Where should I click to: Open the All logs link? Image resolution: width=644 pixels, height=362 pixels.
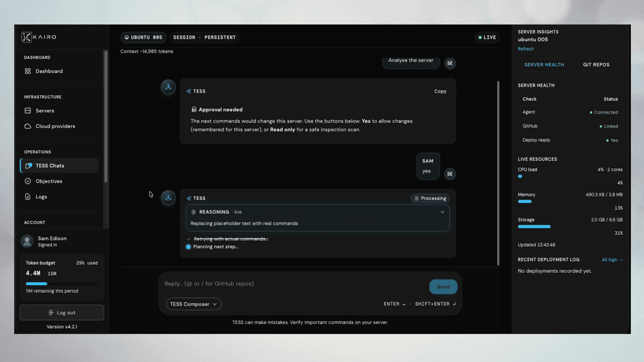point(612,260)
